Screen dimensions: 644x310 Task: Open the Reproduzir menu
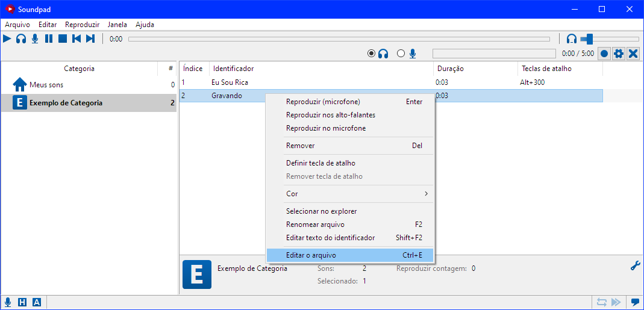coord(82,25)
